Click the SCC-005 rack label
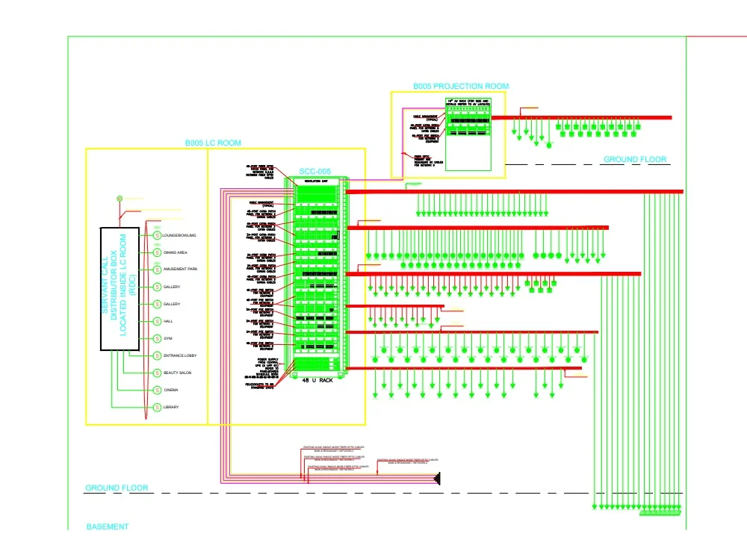 click(314, 171)
